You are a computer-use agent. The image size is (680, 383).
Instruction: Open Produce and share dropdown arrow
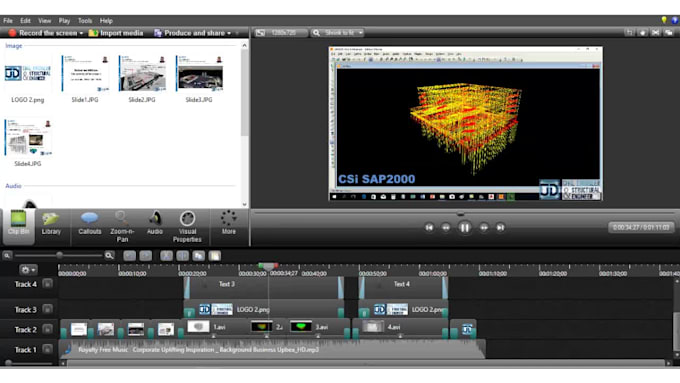[x=229, y=33]
